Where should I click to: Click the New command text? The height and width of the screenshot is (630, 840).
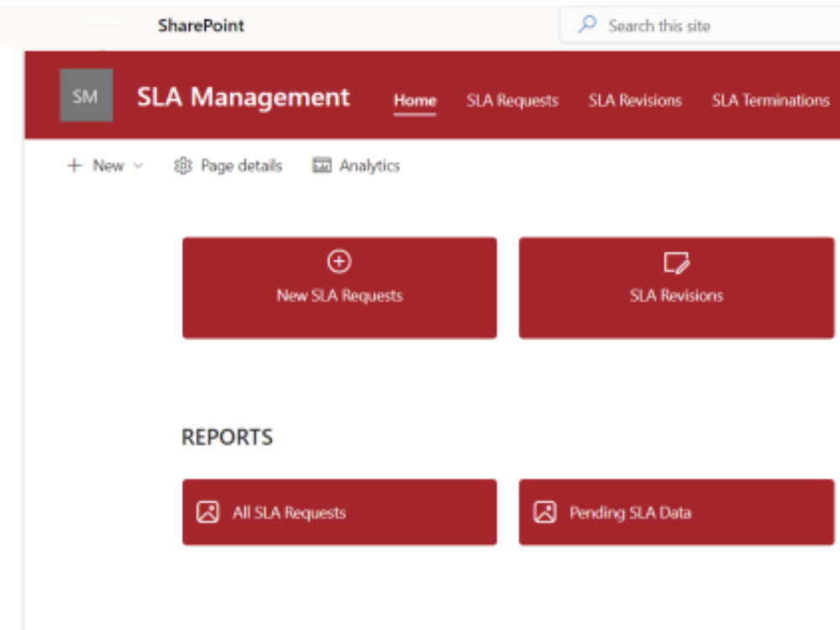(108, 165)
